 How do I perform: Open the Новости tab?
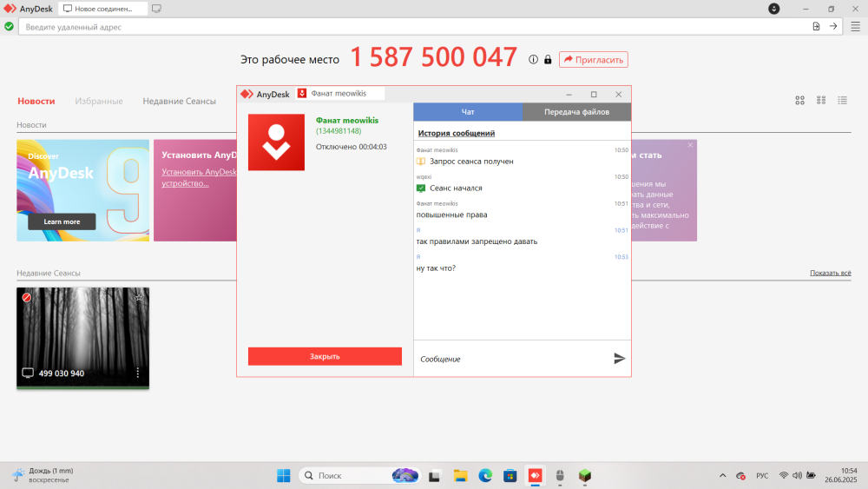[x=36, y=101]
